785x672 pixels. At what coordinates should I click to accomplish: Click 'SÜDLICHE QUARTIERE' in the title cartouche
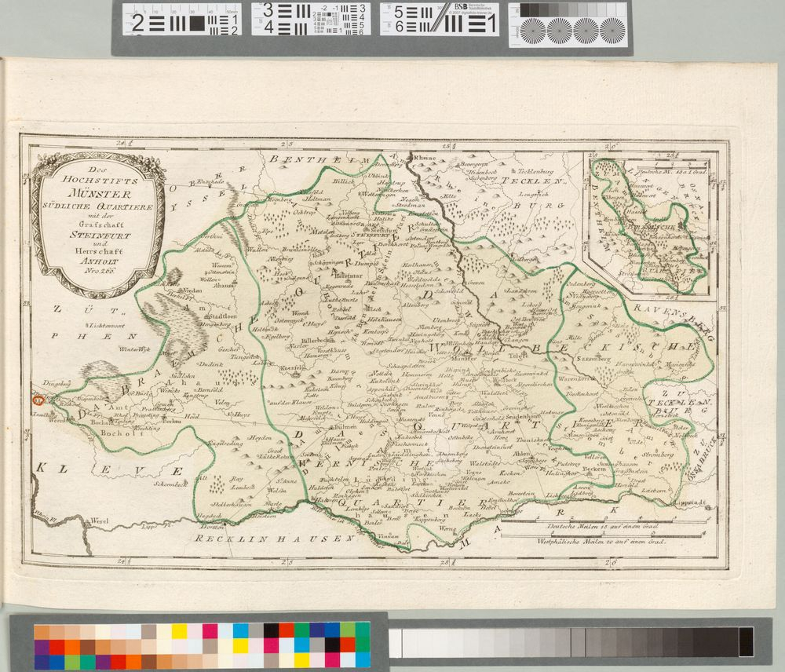tap(98, 206)
